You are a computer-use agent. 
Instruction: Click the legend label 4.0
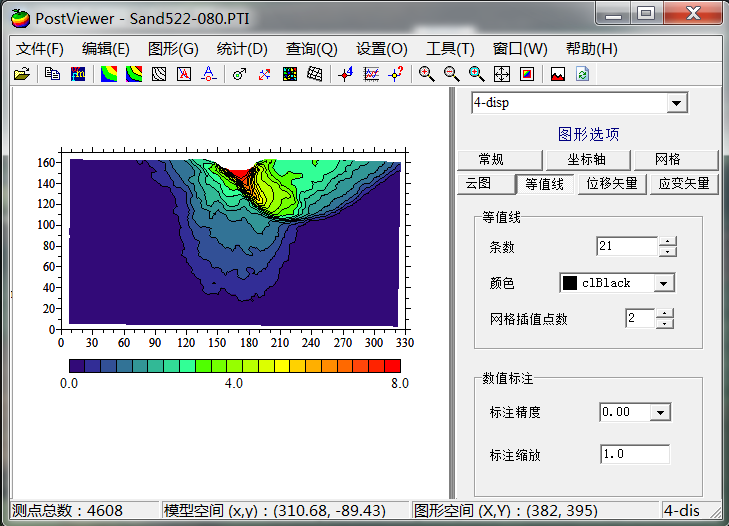(x=233, y=383)
